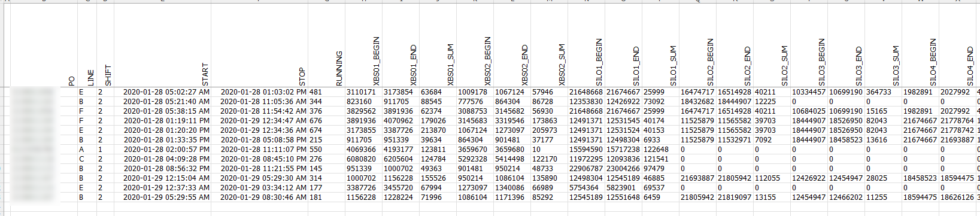
Task: Click the cell containing 179026
Action: coord(438,121)
